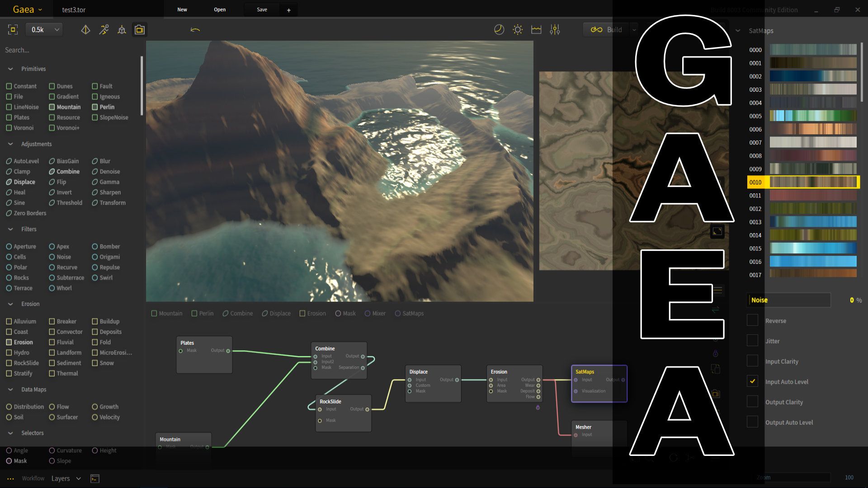Open the sliders settings icon
The image size is (868, 488).
[555, 30]
